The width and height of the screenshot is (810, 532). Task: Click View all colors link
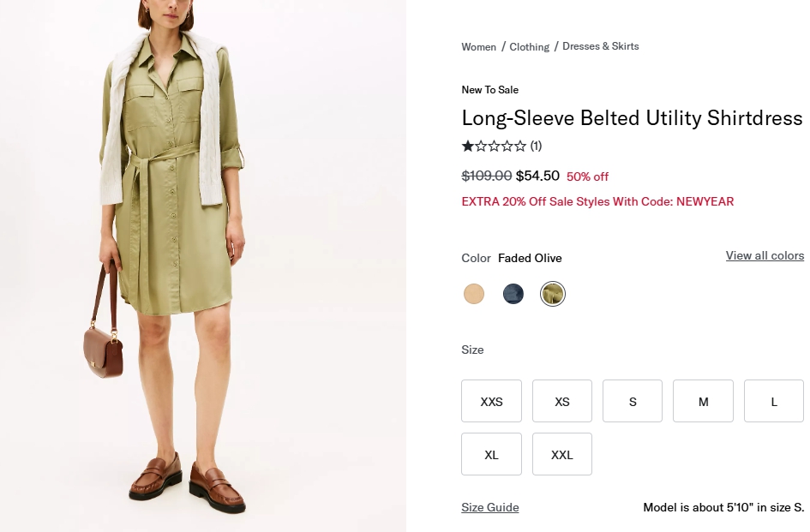click(x=765, y=255)
